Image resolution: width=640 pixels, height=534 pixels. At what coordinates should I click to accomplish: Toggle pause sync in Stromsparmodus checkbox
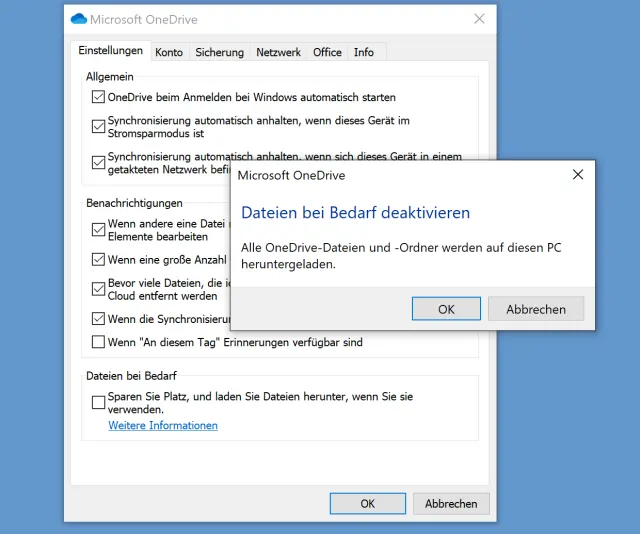click(x=98, y=126)
